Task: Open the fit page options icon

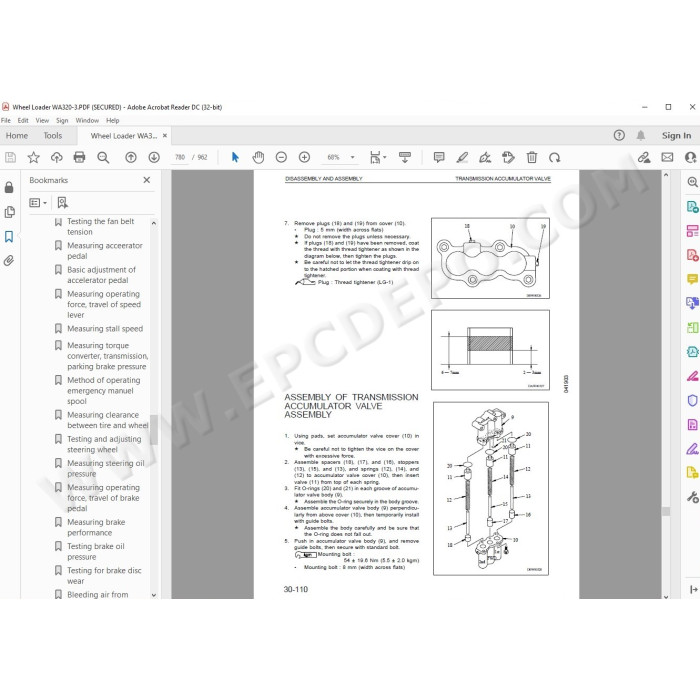Action: [378, 157]
